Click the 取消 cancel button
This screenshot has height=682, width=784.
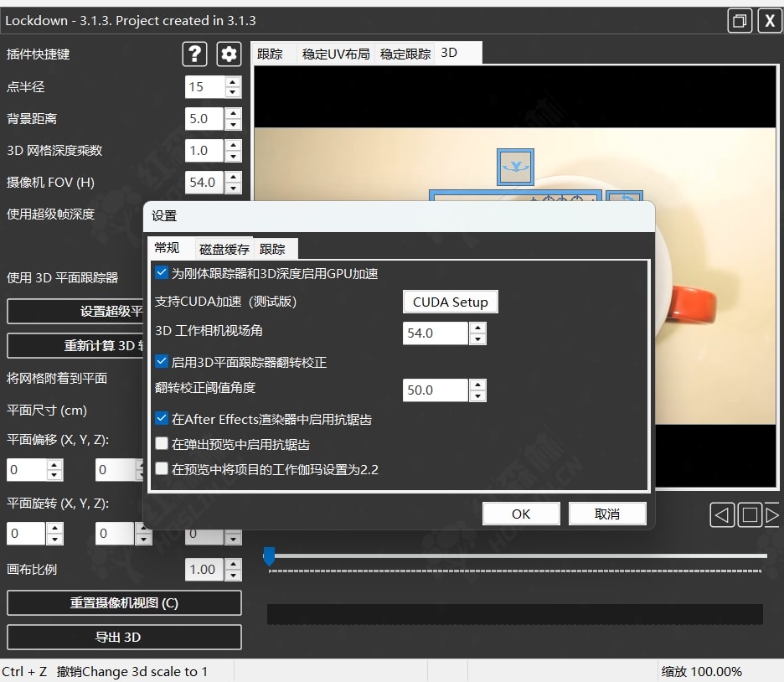(x=607, y=514)
